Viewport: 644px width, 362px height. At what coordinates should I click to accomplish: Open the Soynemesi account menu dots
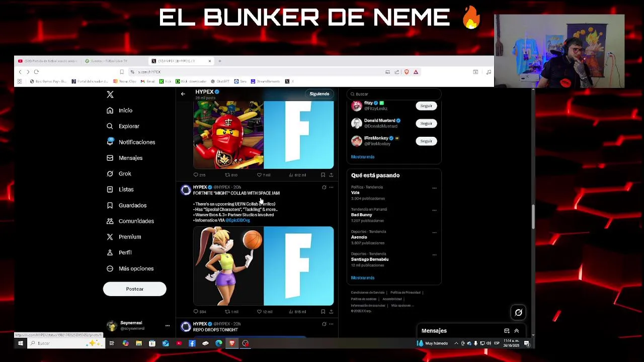[x=168, y=326]
